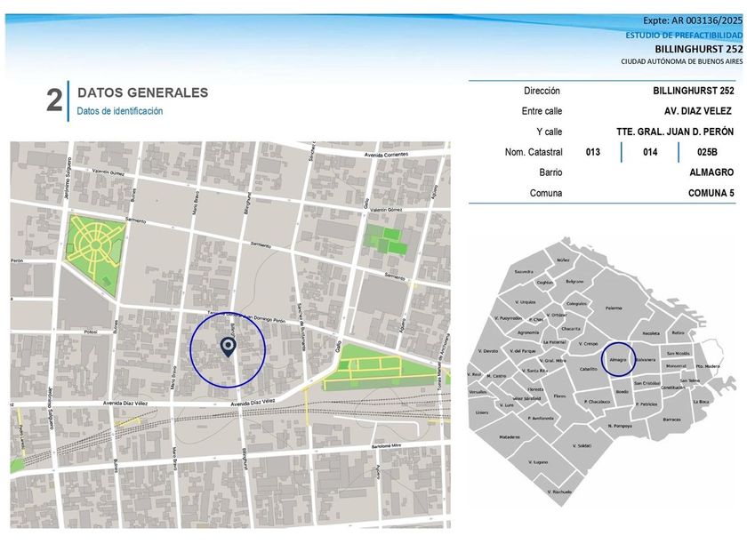747x560 pixels.
Task: Click the circled 'Almagro' on the neighborhoods map
Action: [618, 359]
